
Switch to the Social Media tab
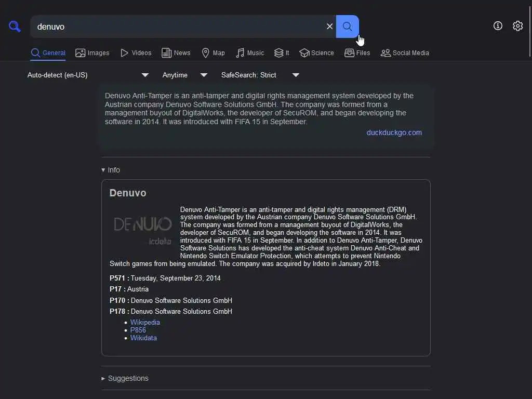tap(405, 53)
